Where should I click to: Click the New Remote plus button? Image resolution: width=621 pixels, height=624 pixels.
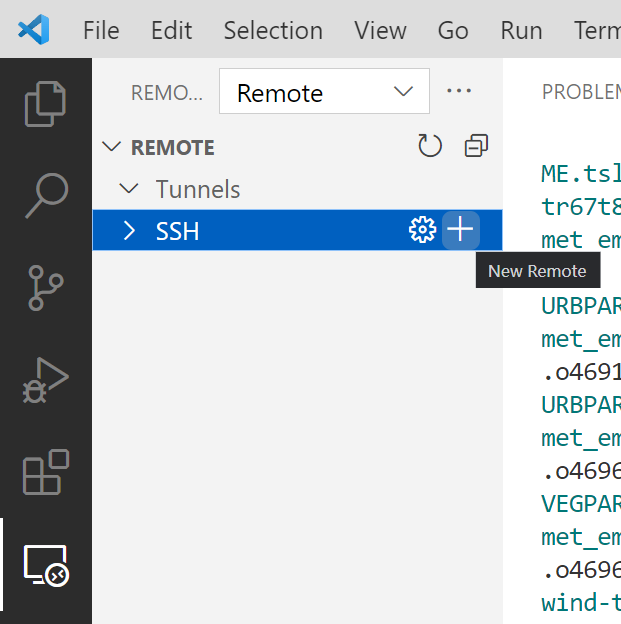click(460, 230)
